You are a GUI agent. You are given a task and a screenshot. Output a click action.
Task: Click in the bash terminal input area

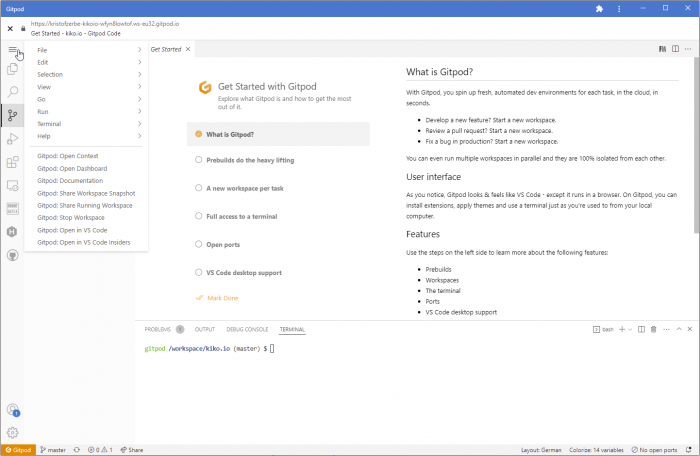[x=400, y=380]
